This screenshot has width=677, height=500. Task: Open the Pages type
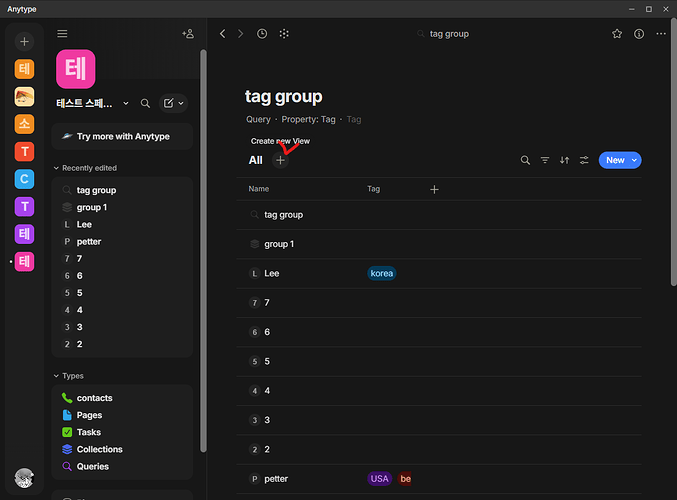[x=122, y=415]
